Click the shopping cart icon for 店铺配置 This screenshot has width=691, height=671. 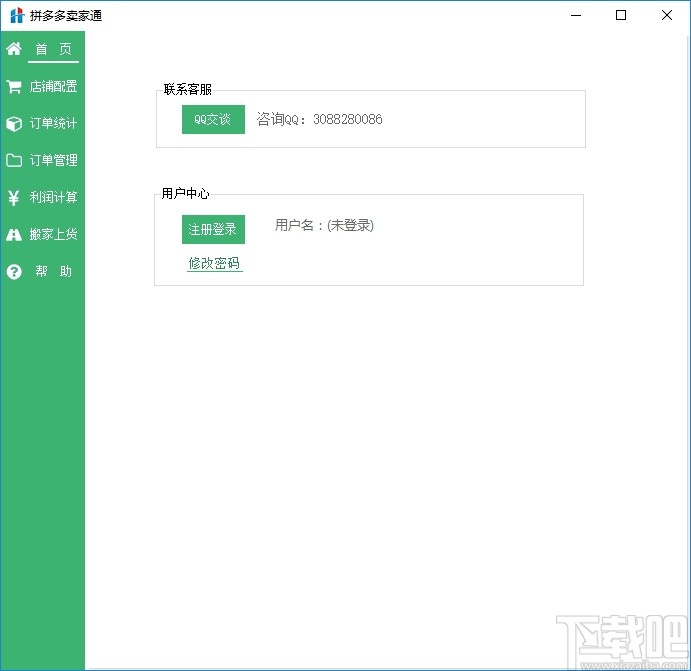(x=14, y=86)
